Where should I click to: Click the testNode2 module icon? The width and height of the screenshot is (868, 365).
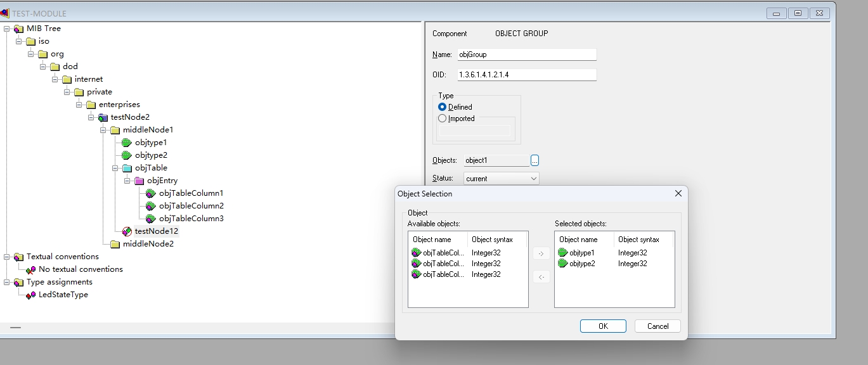pos(103,117)
